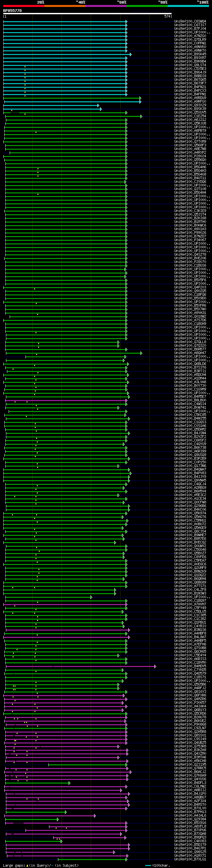Select label UniRef100_Q8SS01

click(190, 735)
